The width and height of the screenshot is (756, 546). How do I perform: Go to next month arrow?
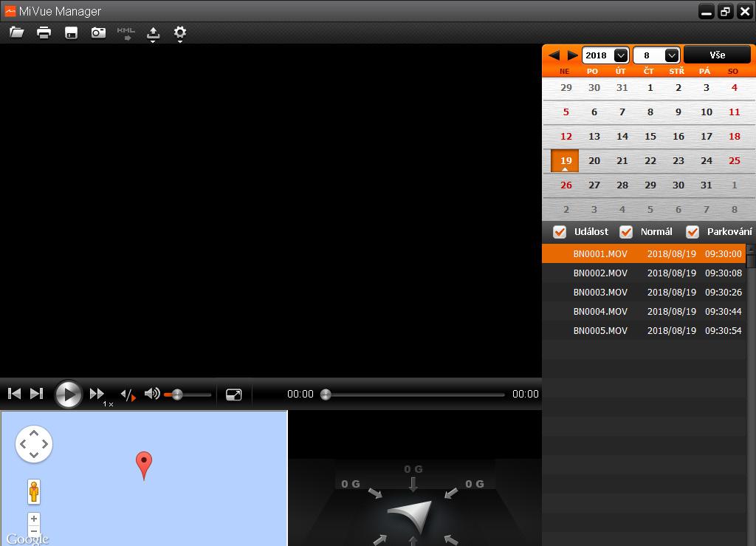572,55
